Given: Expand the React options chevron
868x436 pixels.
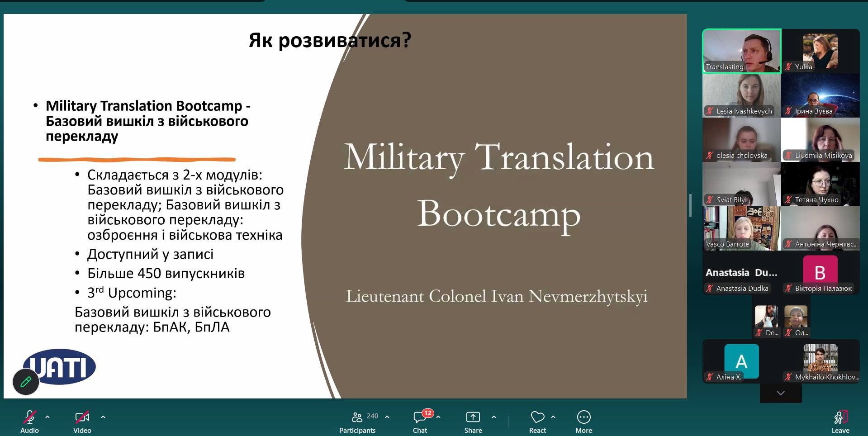Looking at the screenshot, I should pyautogui.click(x=553, y=417).
